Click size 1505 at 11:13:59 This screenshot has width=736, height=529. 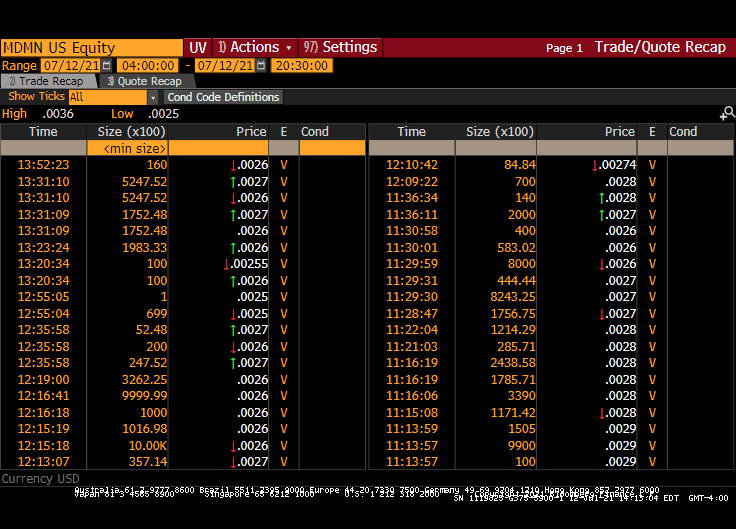click(521, 429)
